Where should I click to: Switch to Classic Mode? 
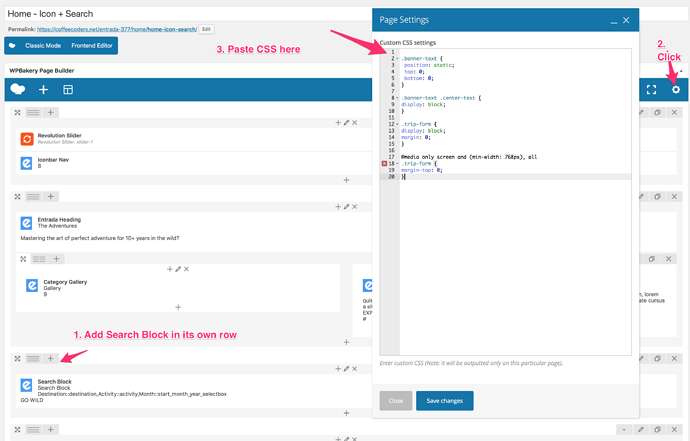click(x=43, y=45)
